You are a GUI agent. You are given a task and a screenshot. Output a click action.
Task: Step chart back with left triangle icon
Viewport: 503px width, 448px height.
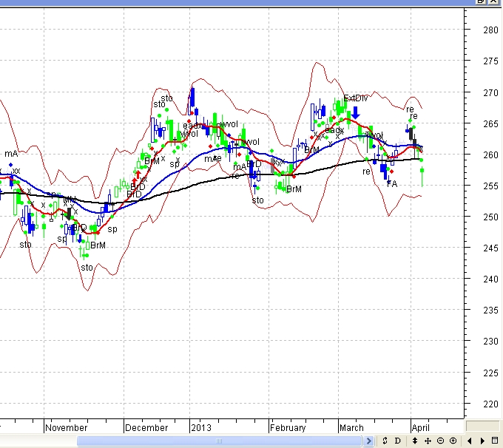(469, 441)
